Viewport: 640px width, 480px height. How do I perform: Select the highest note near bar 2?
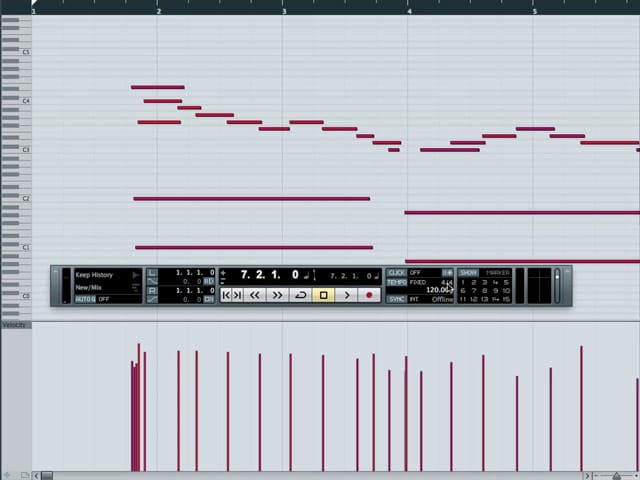click(158, 87)
